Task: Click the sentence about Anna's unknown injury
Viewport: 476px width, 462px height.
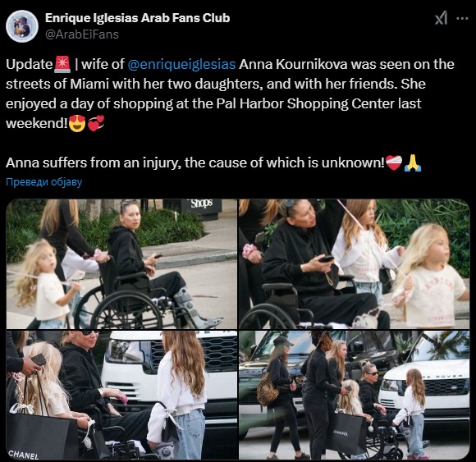Action: 195,162
